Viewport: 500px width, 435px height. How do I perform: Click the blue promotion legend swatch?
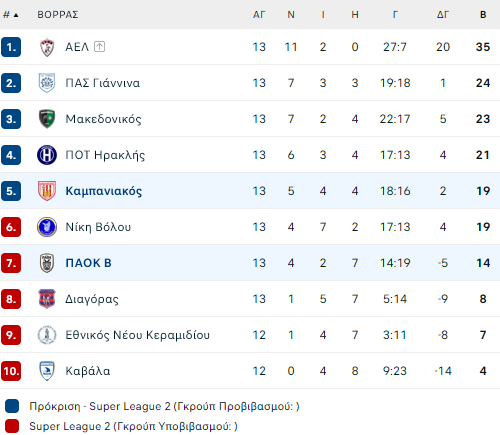tap(12, 406)
